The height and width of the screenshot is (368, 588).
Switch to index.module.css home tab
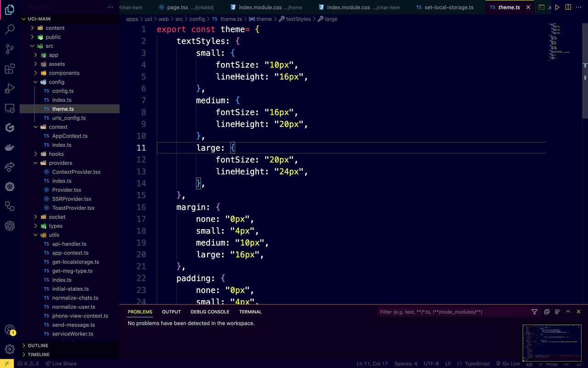pyautogui.click(x=270, y=7)
